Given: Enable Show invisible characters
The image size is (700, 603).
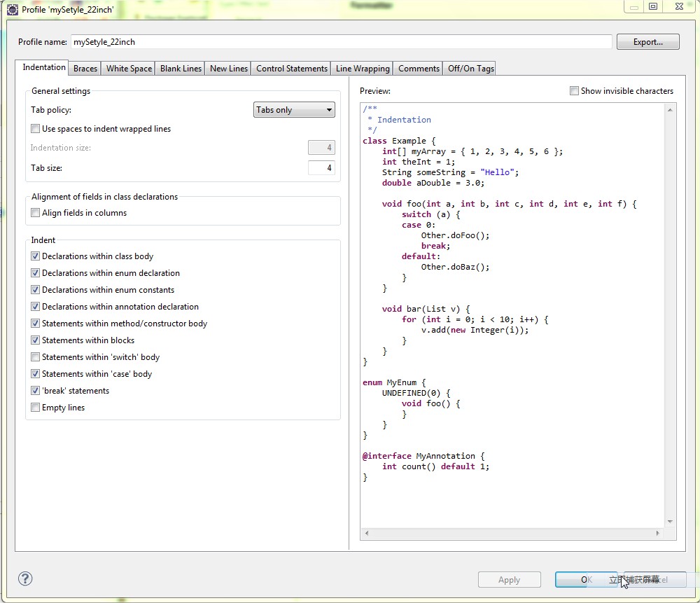Looking at the screenshot, I should 574,90.
